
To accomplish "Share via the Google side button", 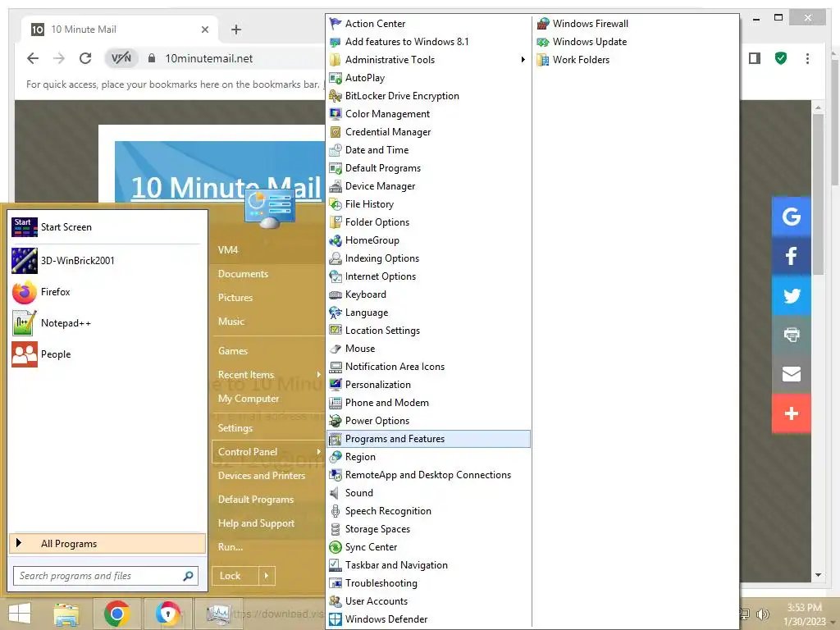I will [792, 217].
